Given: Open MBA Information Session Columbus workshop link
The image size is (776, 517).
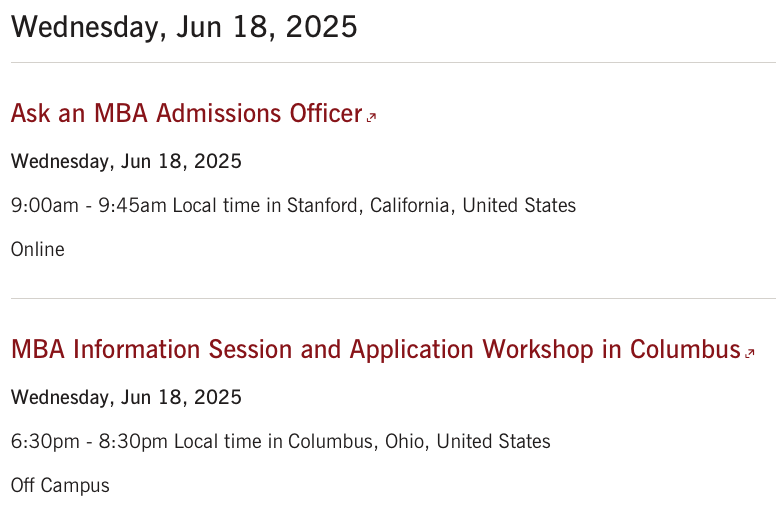Looking at the screenshot, I should pos(376,349).
